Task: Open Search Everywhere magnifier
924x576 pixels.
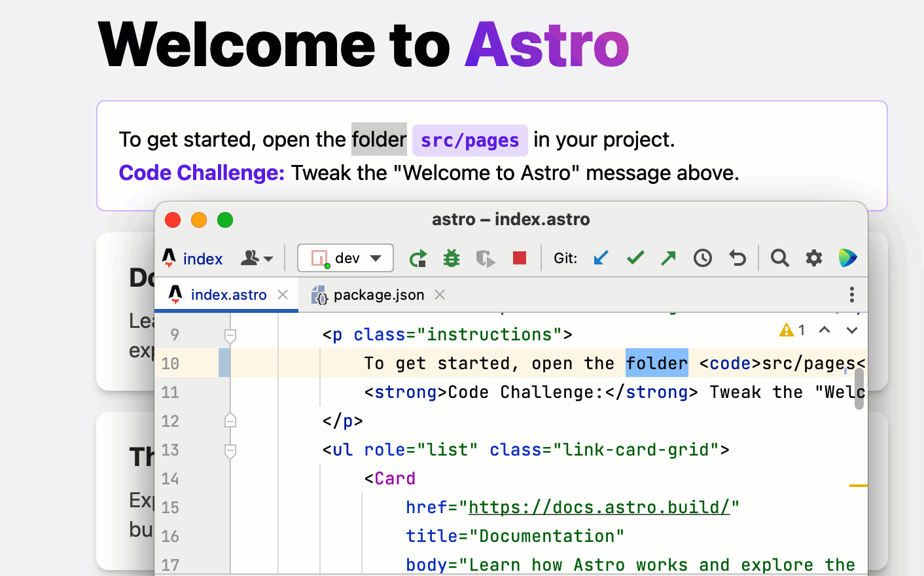Action: click(x=779, y=258)
